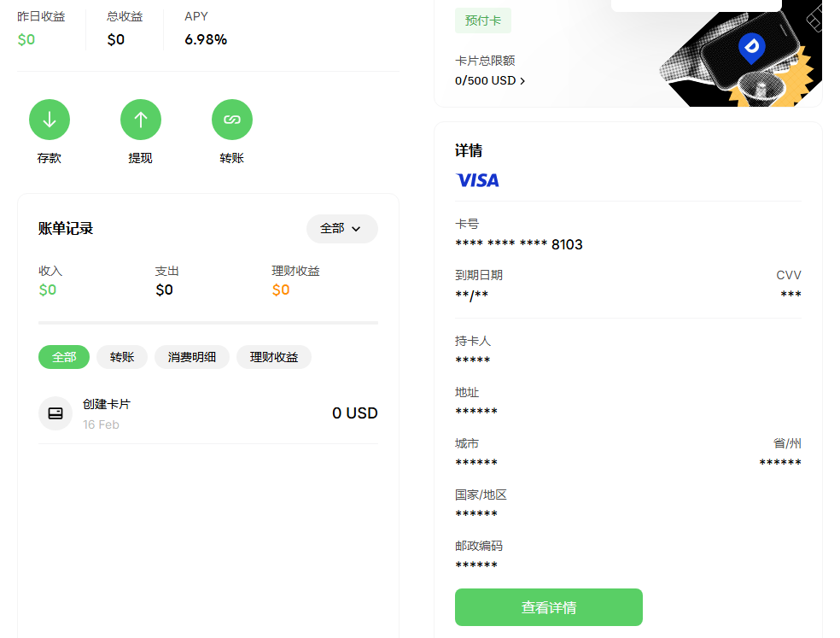This screenshot has width=840, height=638.
Task: Click the card icon beside 创建卡片
Action: 55,413
